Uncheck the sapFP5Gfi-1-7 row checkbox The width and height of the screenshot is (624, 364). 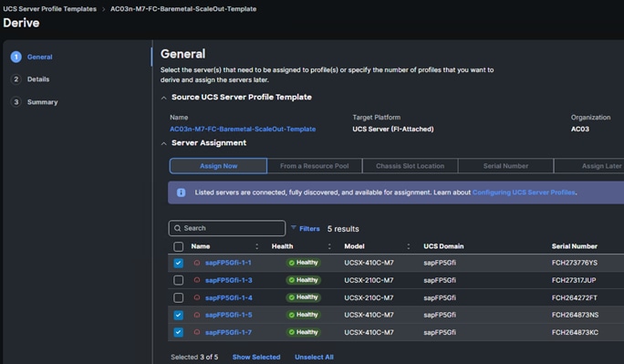coord(178,332)
